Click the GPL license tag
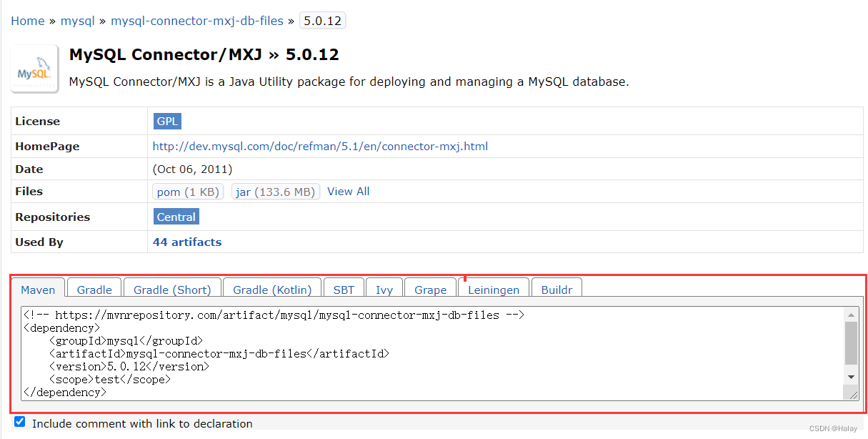 (x=167, y=121)
